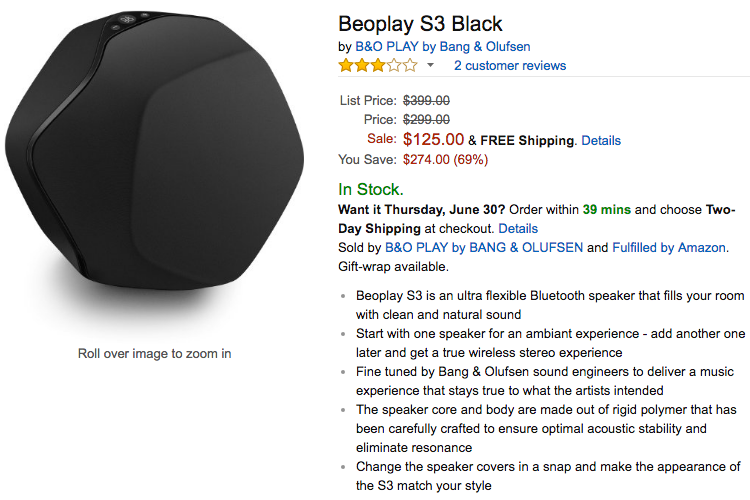
Task: Click the Roll over image to zoom caption
Action: click(155, 353)
